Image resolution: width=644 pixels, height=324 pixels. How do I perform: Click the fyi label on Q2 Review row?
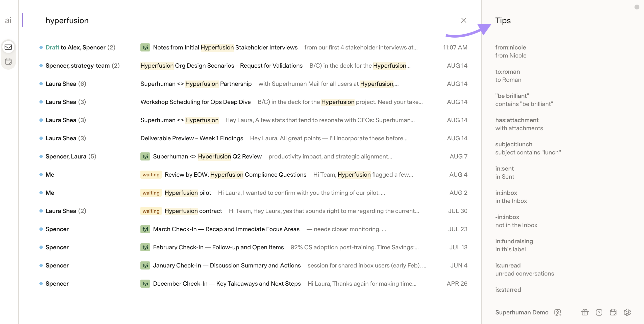[x=145, y=156]
